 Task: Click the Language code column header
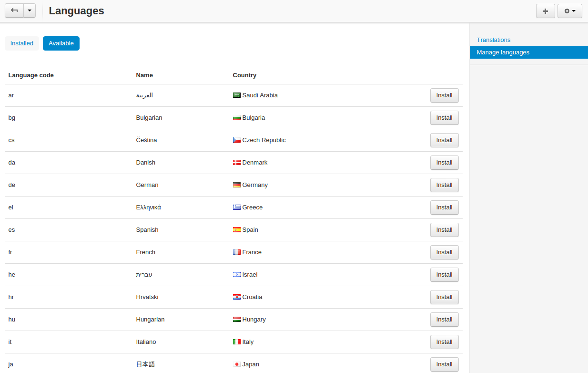[31, 75]
